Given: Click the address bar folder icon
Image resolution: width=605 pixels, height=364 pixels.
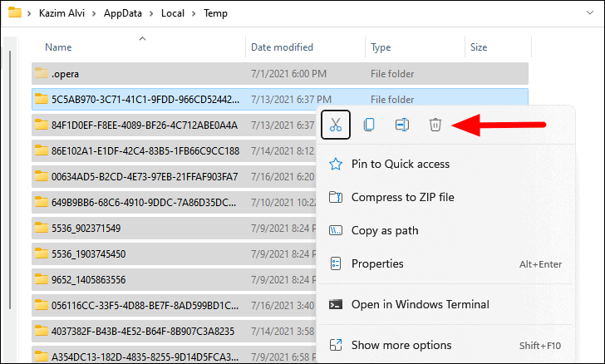Looking at the screenshot, I should [14, 13].
